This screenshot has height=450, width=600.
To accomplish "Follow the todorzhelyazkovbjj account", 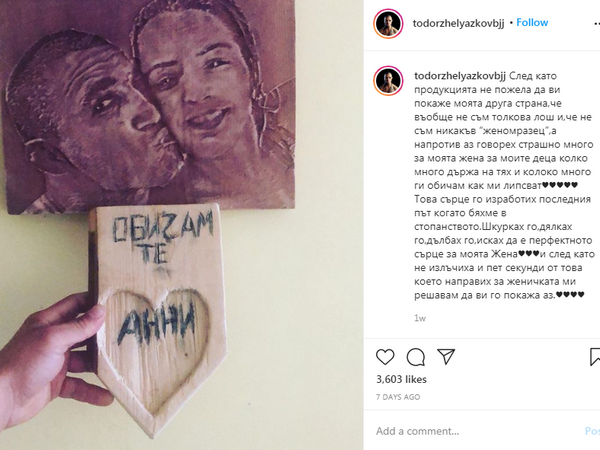I will (532, 23).
